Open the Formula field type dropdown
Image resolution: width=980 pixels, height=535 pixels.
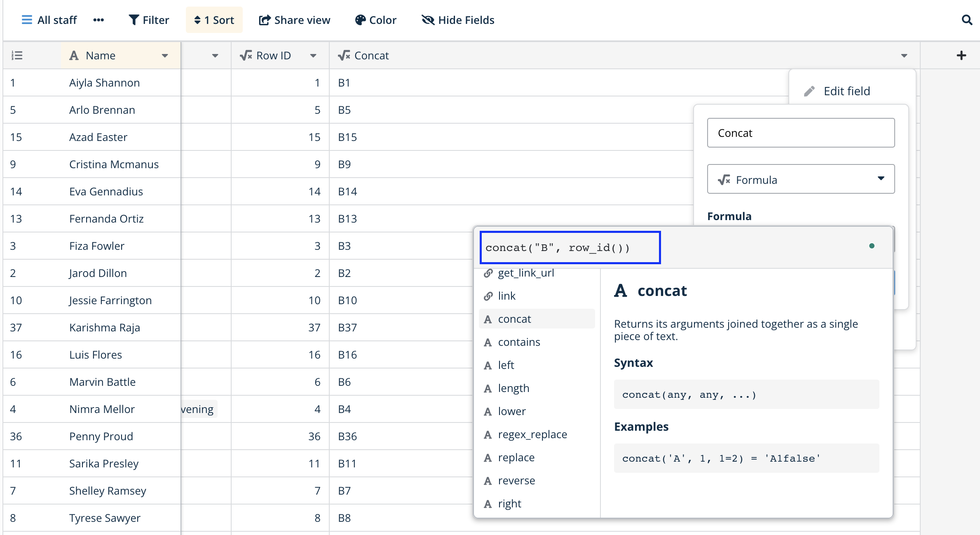point(801,179)
